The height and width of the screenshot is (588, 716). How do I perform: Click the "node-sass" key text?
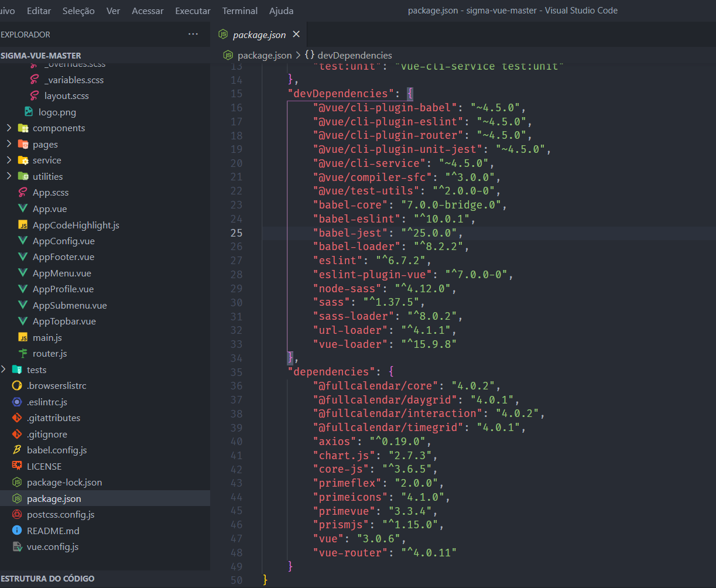click(348, 288)
